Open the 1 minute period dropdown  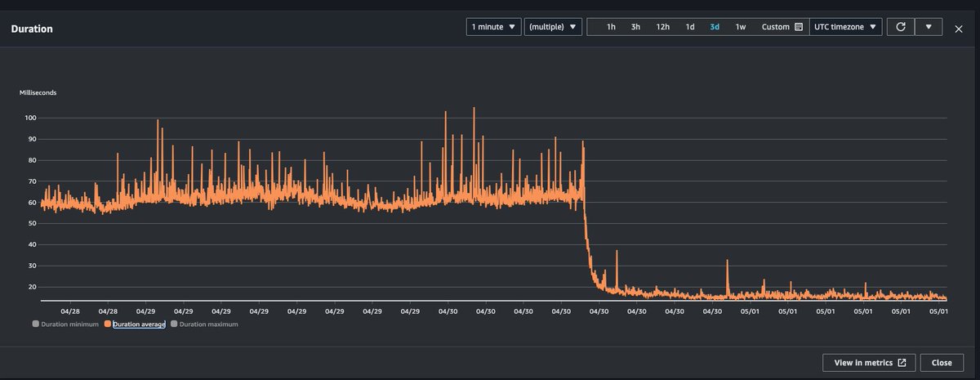[494, 27]
